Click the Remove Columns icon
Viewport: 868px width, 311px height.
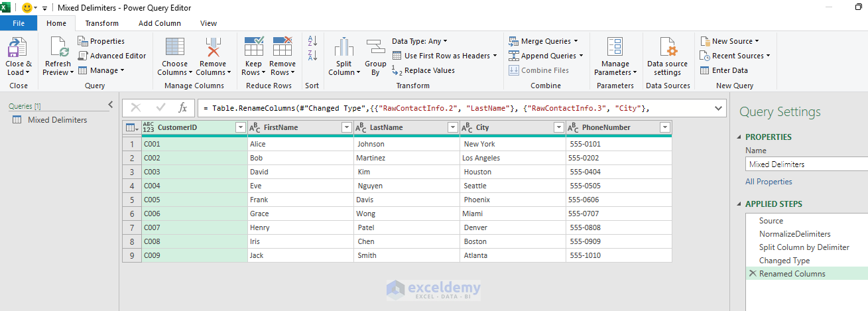click(213, 48)
